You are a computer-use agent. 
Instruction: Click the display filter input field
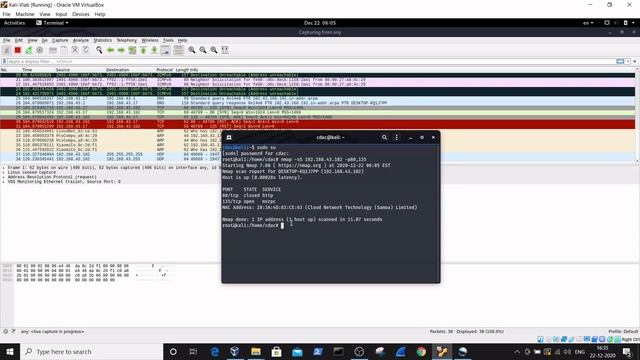(x=310, y=62)
